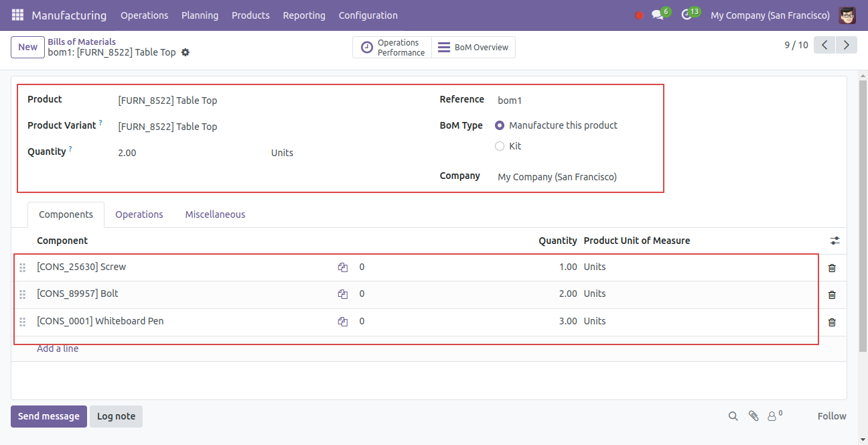The image size is (868, 445).
Task: Click the Quantity column header
Action: click(558, 241)
